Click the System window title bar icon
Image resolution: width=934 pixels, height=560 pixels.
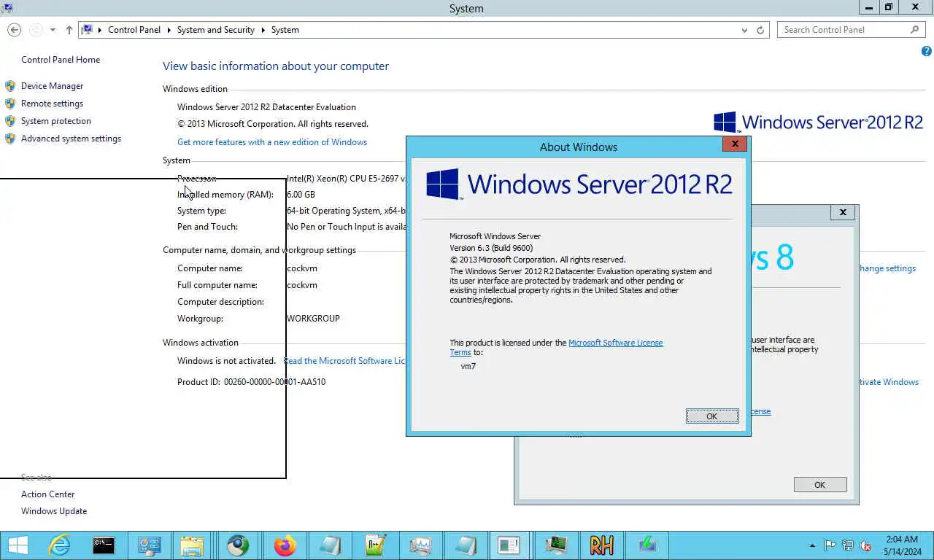7,8
